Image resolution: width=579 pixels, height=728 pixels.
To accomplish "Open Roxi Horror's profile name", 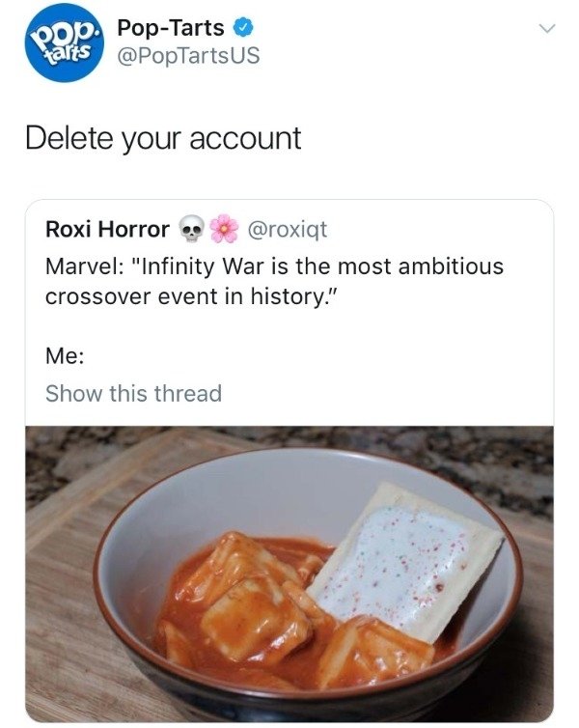I will coord(107,229).
